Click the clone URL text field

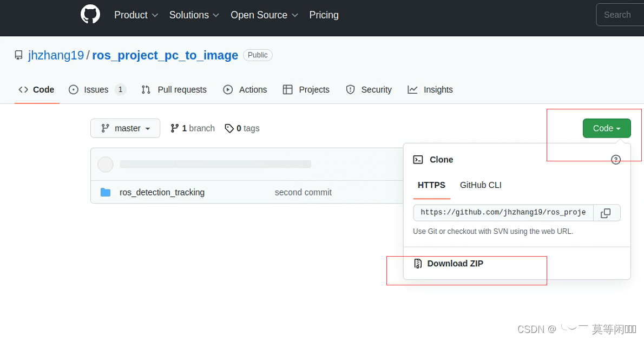coord(503,213)
